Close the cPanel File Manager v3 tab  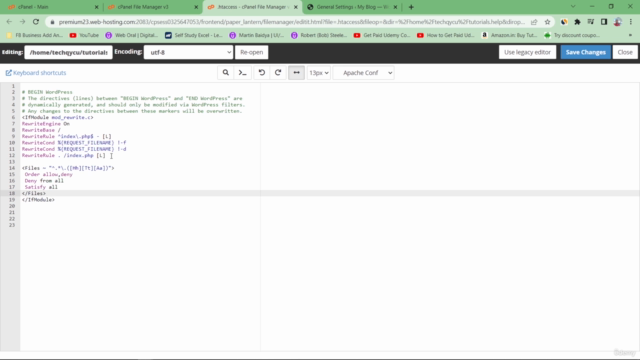pyautogui.click(x=196, y=7)
